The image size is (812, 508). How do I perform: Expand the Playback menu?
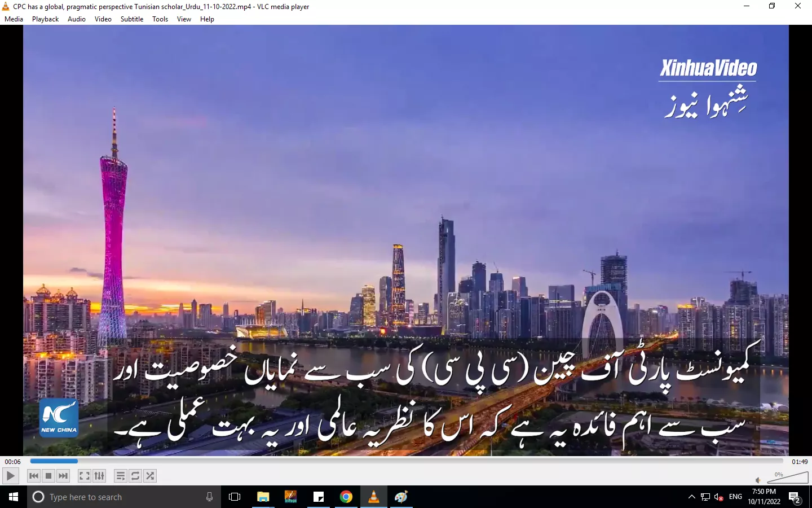pos(45,19)
